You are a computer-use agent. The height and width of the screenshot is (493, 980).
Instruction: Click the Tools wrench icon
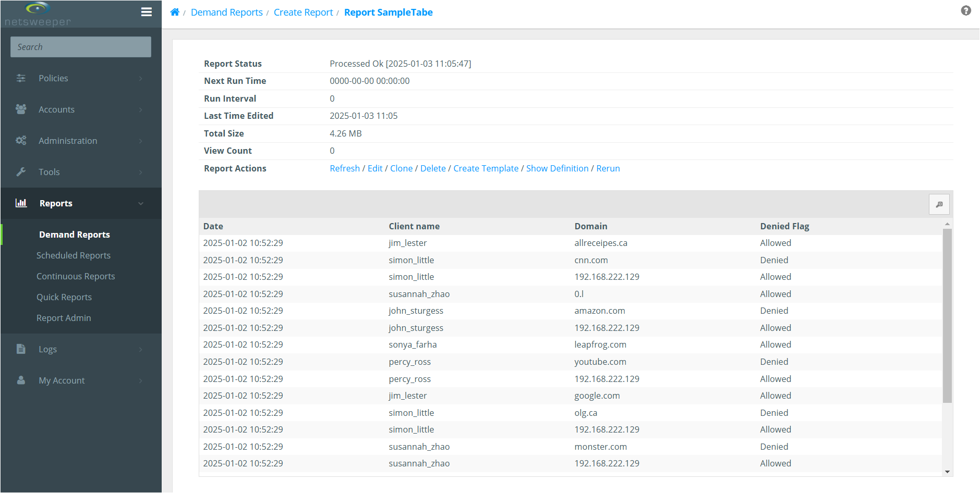(21, 172)
